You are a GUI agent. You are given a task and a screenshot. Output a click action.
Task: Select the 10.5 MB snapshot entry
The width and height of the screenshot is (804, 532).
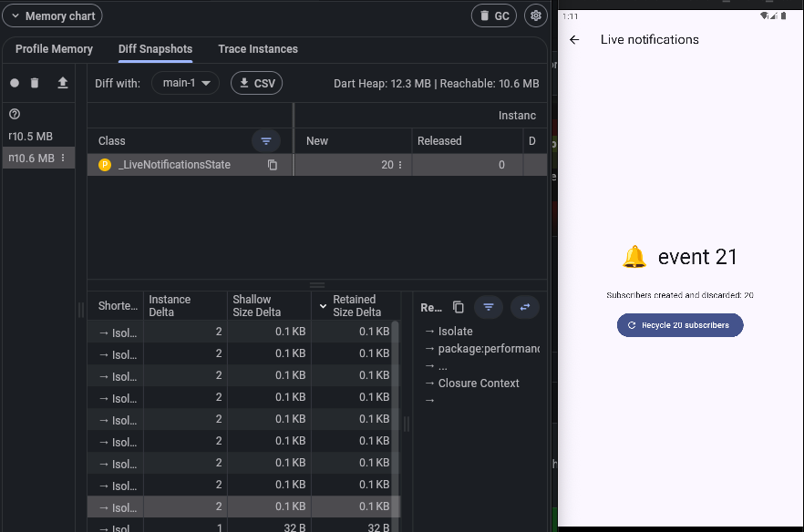point(39,137)
